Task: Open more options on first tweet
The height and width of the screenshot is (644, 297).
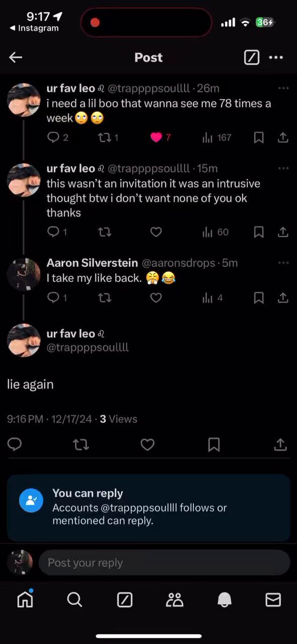Action: coord(283,88)
